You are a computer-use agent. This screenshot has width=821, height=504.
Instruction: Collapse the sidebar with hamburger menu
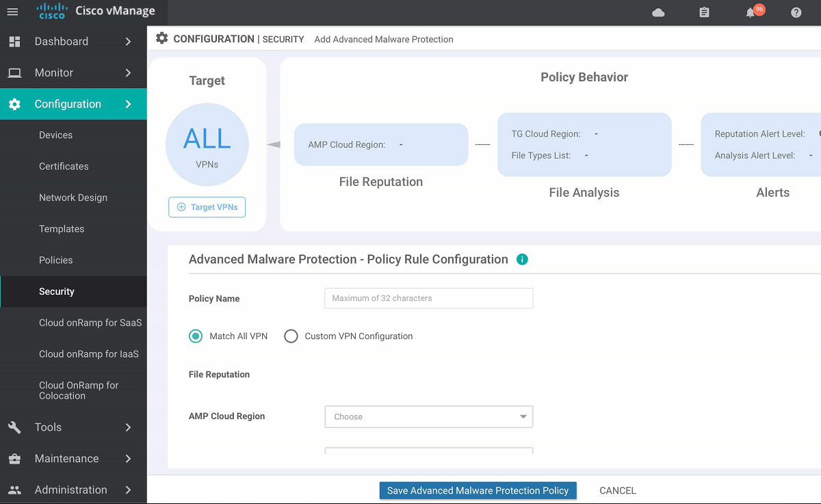pos(12,12)
